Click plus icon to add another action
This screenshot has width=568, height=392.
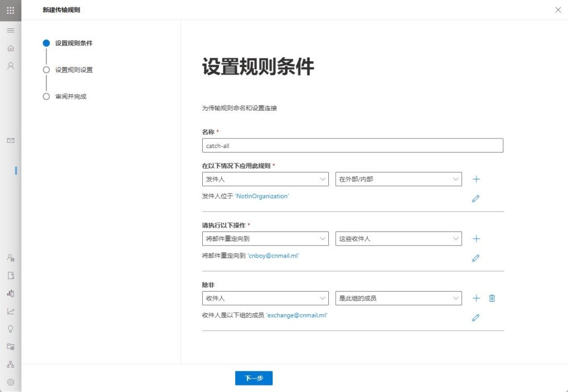[476, 239]
